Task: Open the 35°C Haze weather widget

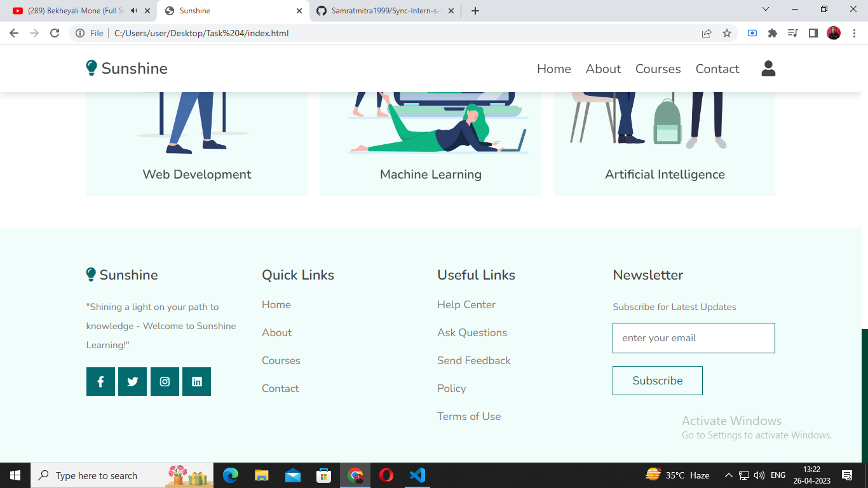Action: pyautogui.click(x=677, y=475)
